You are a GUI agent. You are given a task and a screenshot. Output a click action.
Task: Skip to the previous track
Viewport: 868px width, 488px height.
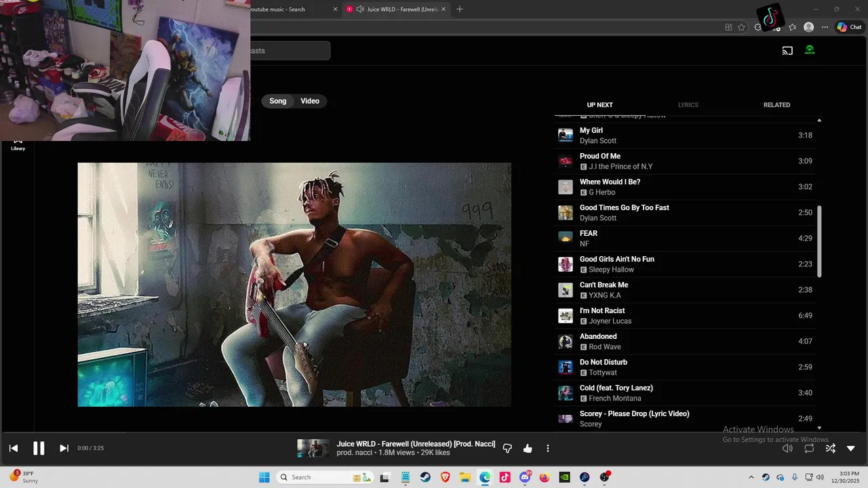(14, 448)
